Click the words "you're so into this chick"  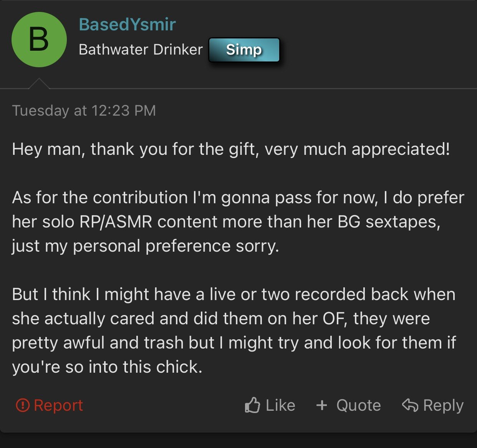(x=105, y=367)
